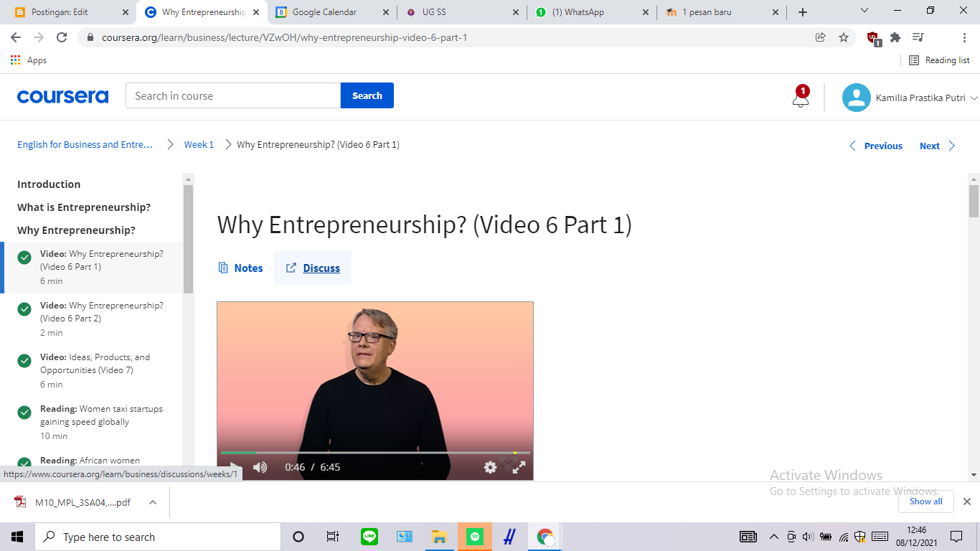Click the Discuss external-link icon

click(291, 268)
